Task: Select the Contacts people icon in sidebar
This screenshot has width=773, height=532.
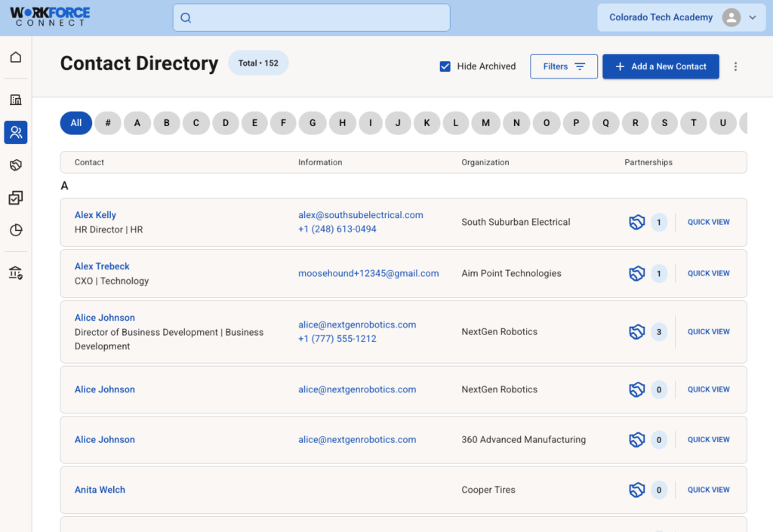Action: tap(15, 133)
